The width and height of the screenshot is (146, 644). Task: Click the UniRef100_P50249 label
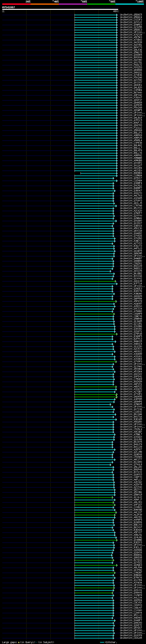(x=131, y=108)
